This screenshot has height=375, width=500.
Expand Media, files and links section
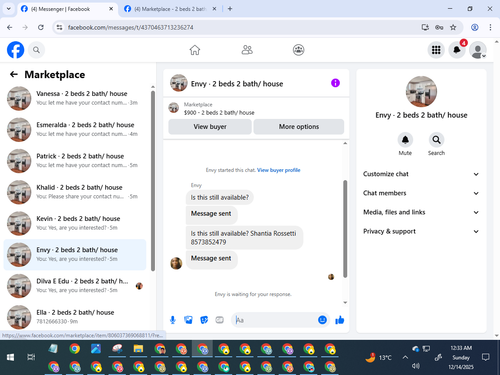pyautogui.click(x=421, y=212)
